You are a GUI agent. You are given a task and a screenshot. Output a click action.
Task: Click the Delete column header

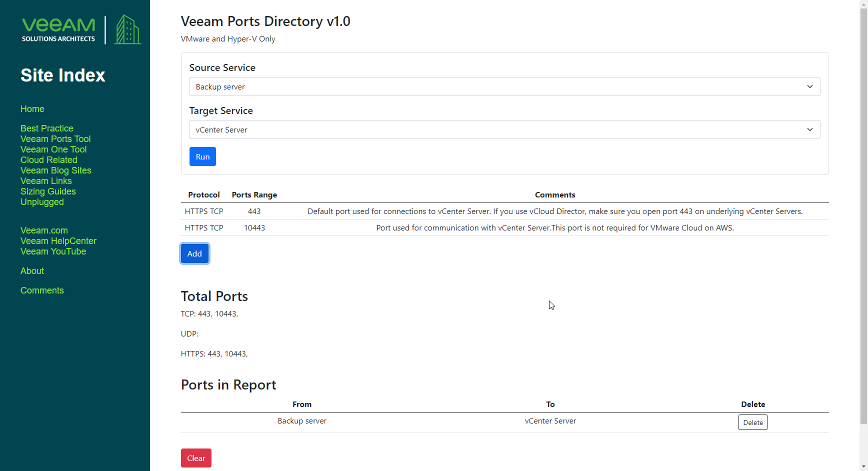point(753,404)
